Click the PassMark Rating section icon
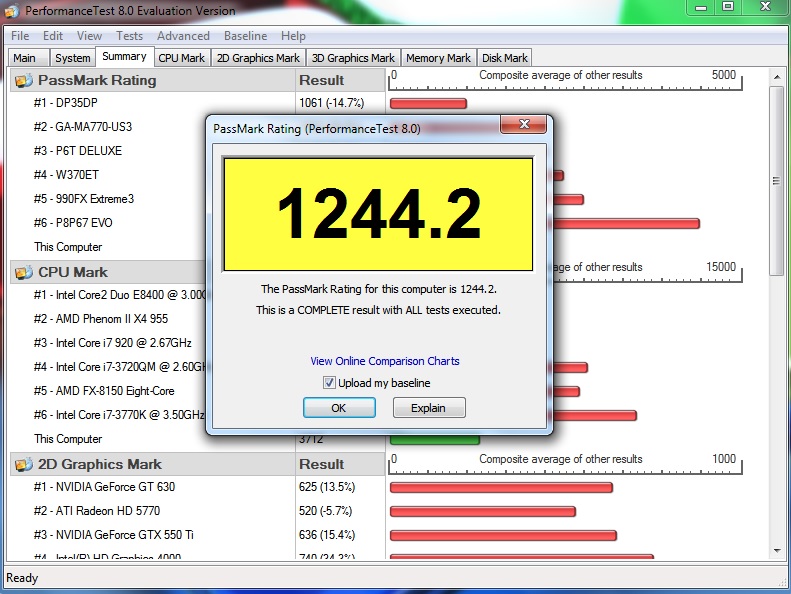The height and width of the screenshot is (594, 791). pos(24,81)
